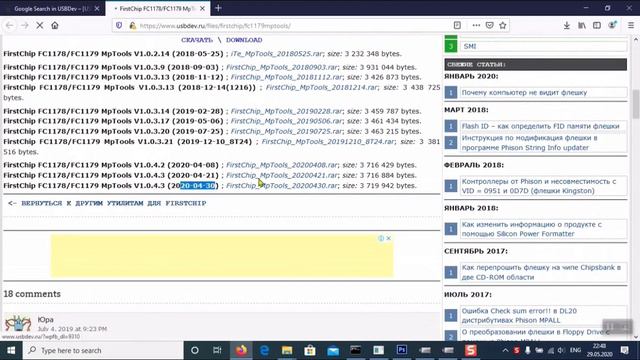Download FirstChip_MpTools_20200421.rar
Screen dimensions: 640x360
click(x=282, y=176)
